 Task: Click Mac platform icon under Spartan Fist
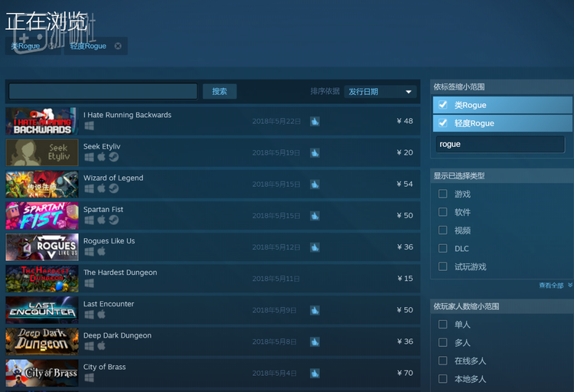coord(101,220)
